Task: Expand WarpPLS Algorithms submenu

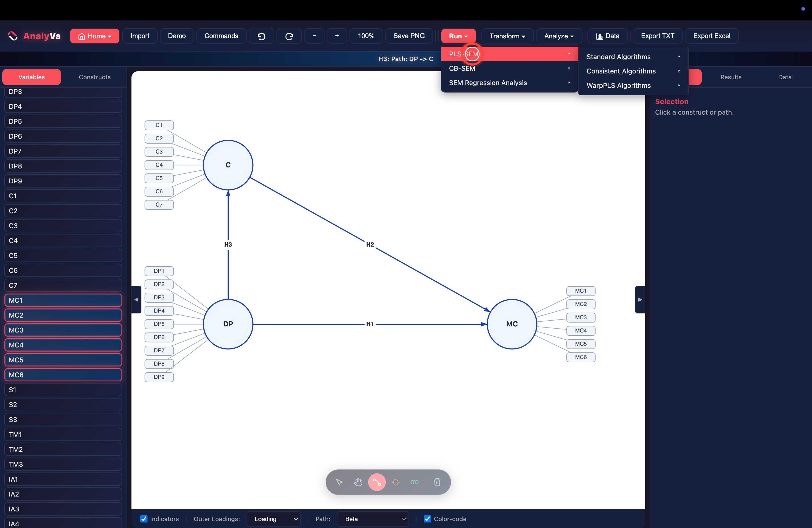Action: tap(634, 86)
